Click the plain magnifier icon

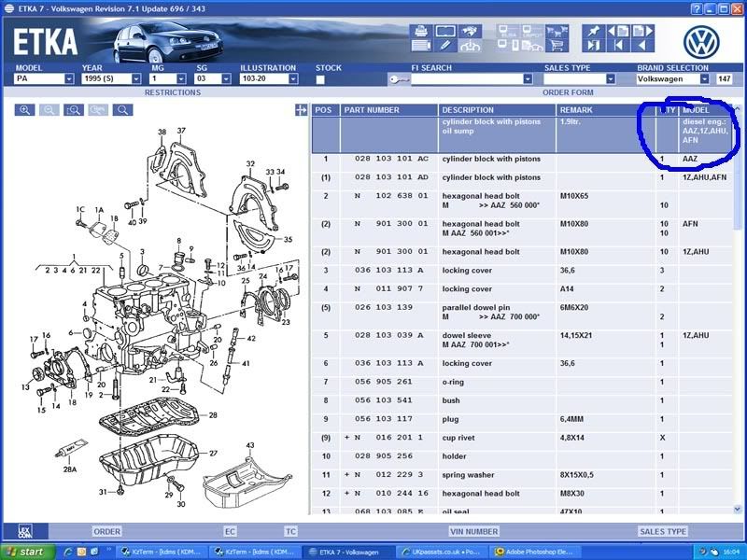tap(123, 110)
